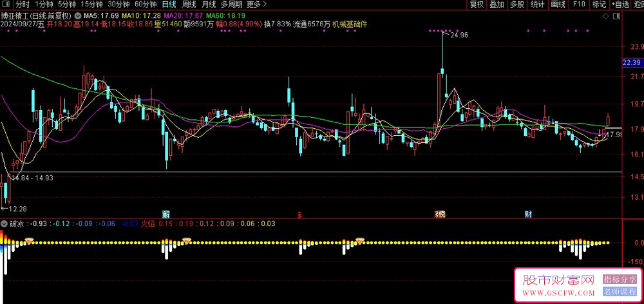Click the 换7.83% turnover value
Screen dimensions: 644x304
tap(278, 24)
